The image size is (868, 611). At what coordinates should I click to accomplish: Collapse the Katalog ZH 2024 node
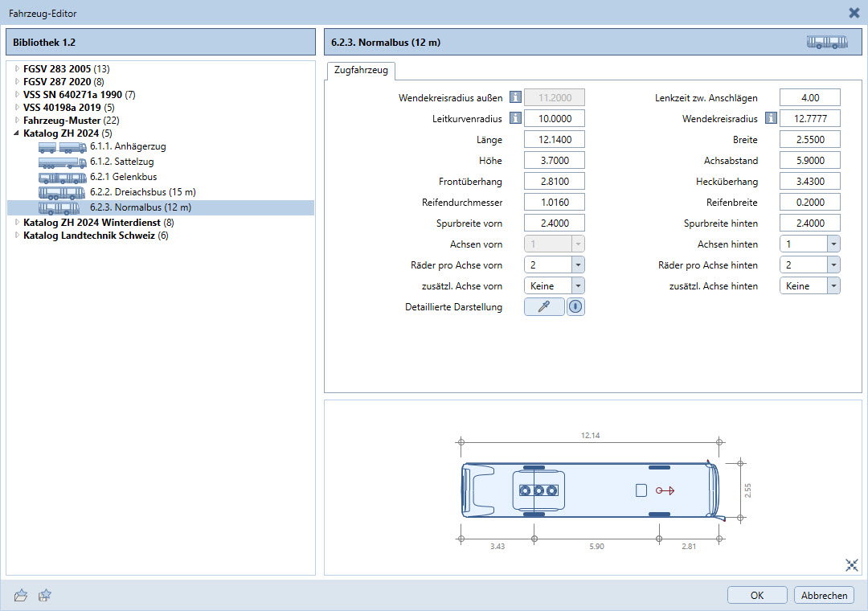tap(17, 133)
